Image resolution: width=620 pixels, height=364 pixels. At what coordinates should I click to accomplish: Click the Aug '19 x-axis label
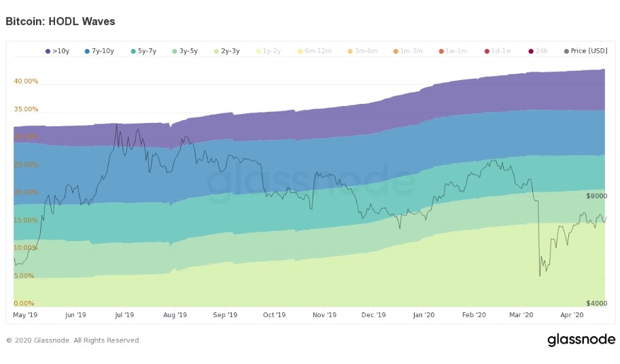[x=175, y=314]
